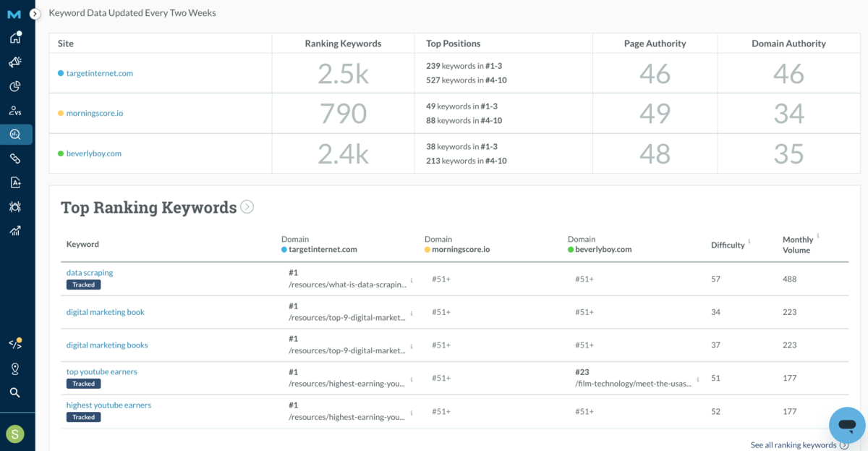Click '239 keywords in #1-3' text
Screen dimensions: 868x451
tap(464, 66)
